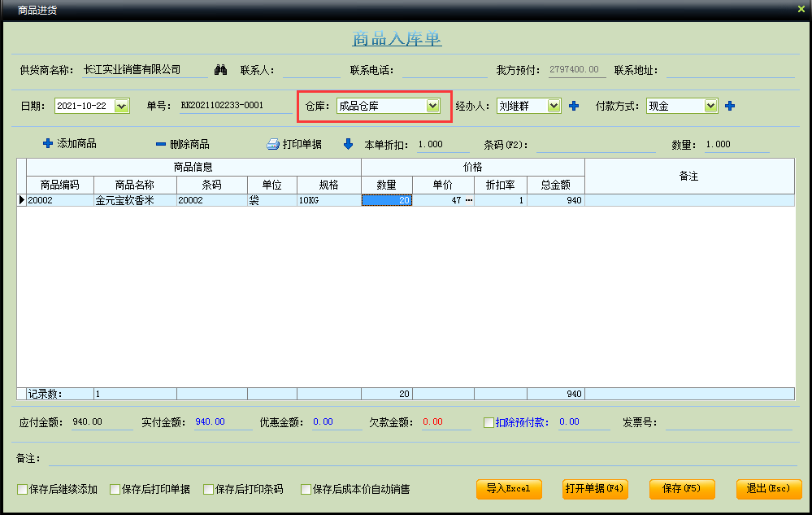This screenshot has height=515, width=812.
Task: Click the blue plus next to 经办人
Action: pyautogui.click(x=574, y=106)
